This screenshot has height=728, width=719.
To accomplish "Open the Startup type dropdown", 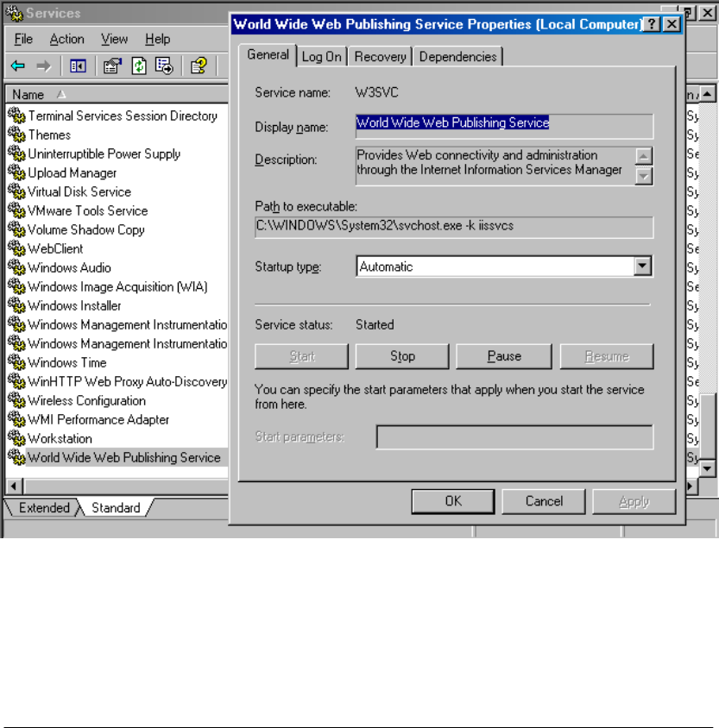I will pos(642,266).
